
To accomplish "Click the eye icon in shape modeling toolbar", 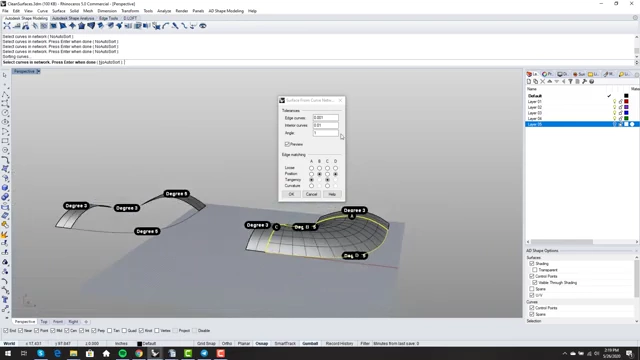I will point(203,26).
